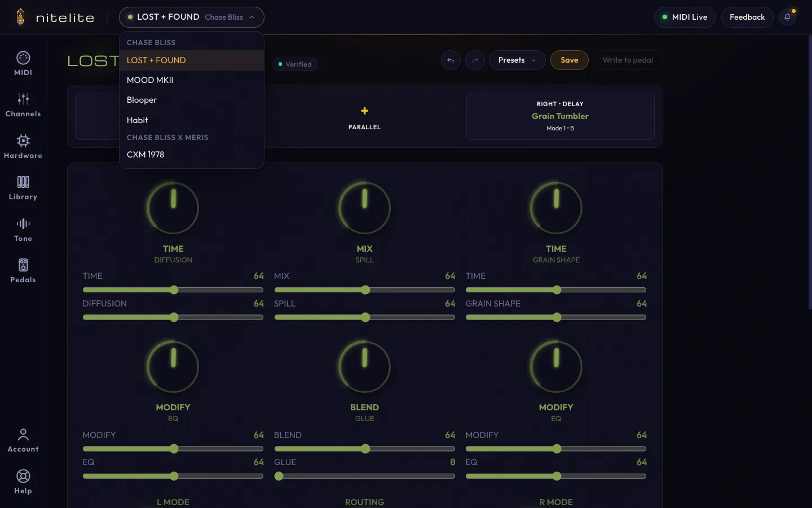812x508 pixels.
Task: Open the Right Delay Grain Tumbler card
Action: click(x=560, y=116)
